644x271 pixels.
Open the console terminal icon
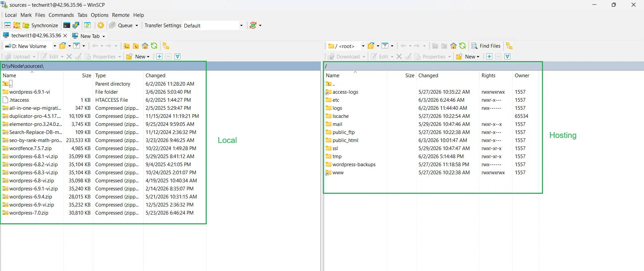click(x=67, y=25)
